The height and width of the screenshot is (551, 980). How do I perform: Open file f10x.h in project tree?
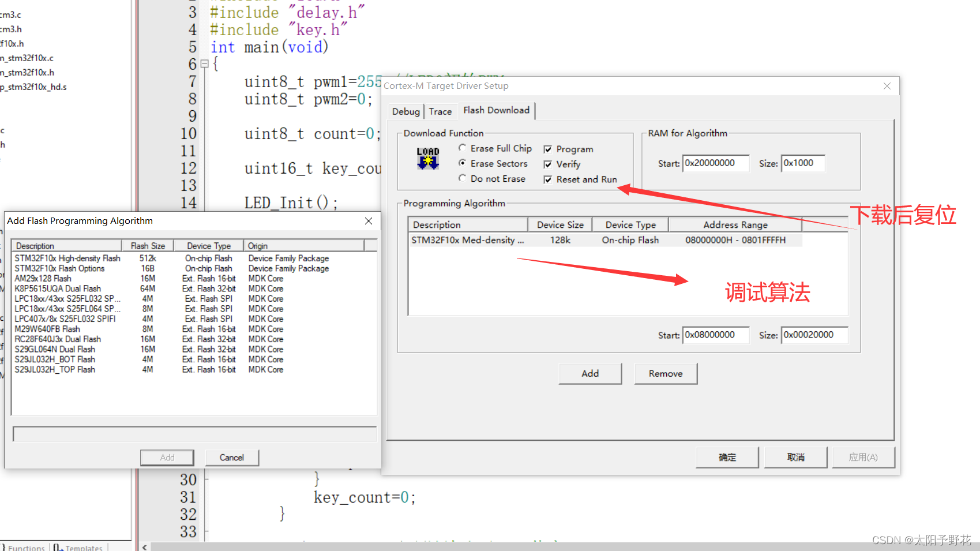[12, 44]
